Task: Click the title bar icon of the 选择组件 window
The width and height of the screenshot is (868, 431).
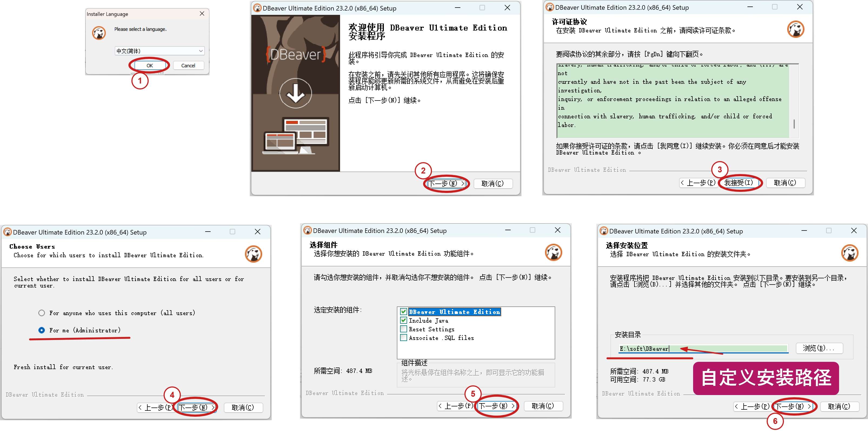Action: (x=307, y=230)
